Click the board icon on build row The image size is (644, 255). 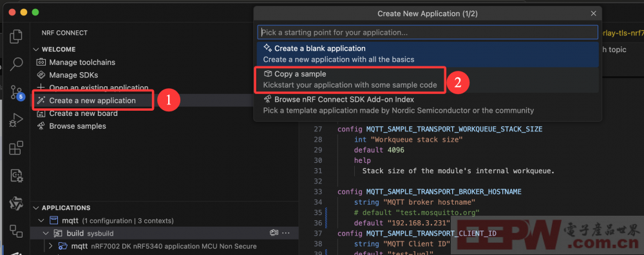pos(274,233)
